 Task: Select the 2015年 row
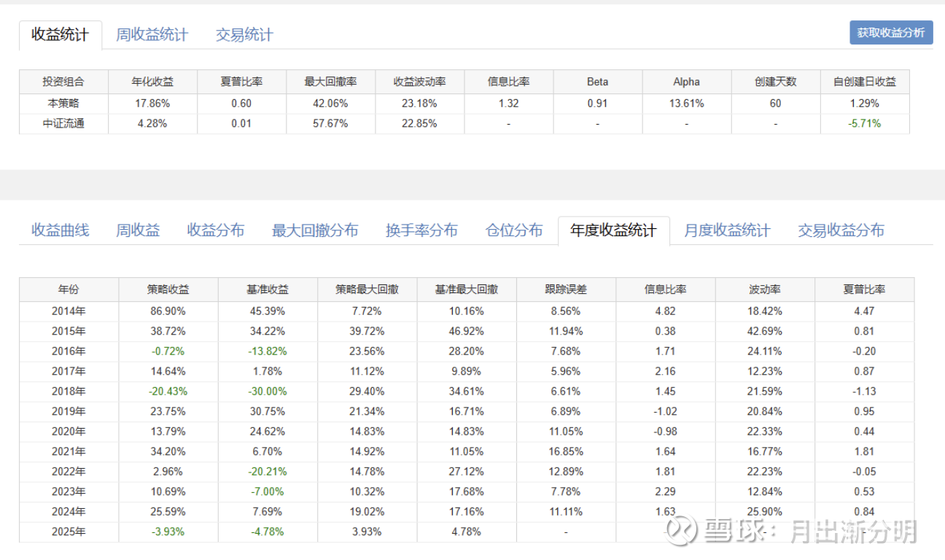click(467, 331)
